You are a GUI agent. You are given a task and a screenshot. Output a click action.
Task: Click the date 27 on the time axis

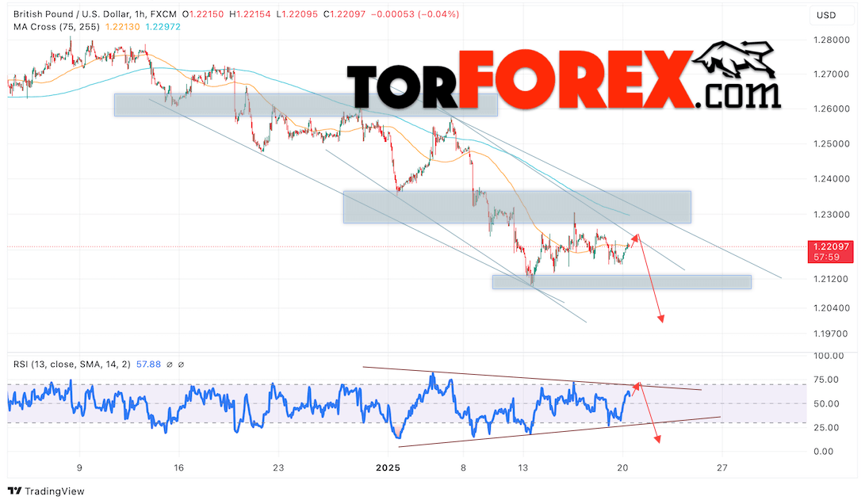pyautogui.click(x=721, y=467)
